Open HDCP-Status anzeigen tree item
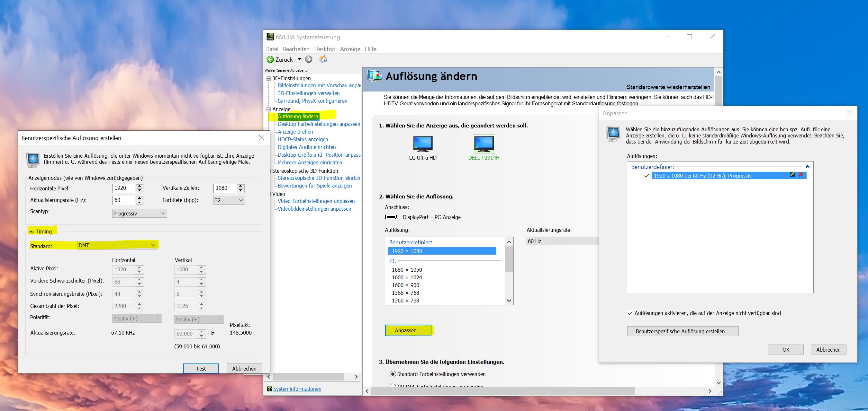Image resolution: width=868 pixels, height=411 pixels. point(303,139)
